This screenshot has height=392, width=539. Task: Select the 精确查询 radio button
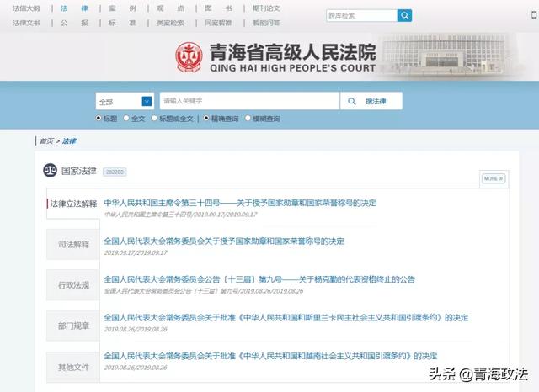pyautogui.click(x=205, y=118)
